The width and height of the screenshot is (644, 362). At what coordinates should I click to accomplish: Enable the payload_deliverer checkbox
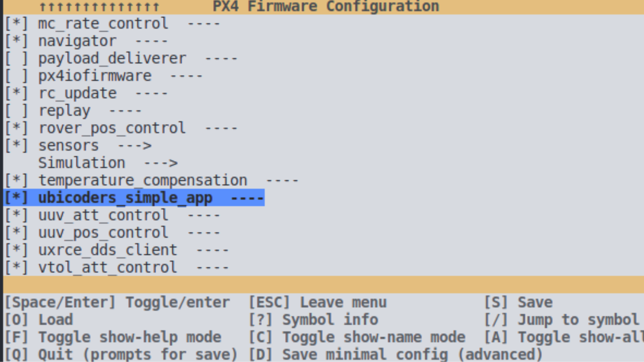pyautogui.click(x=16, y=59)
